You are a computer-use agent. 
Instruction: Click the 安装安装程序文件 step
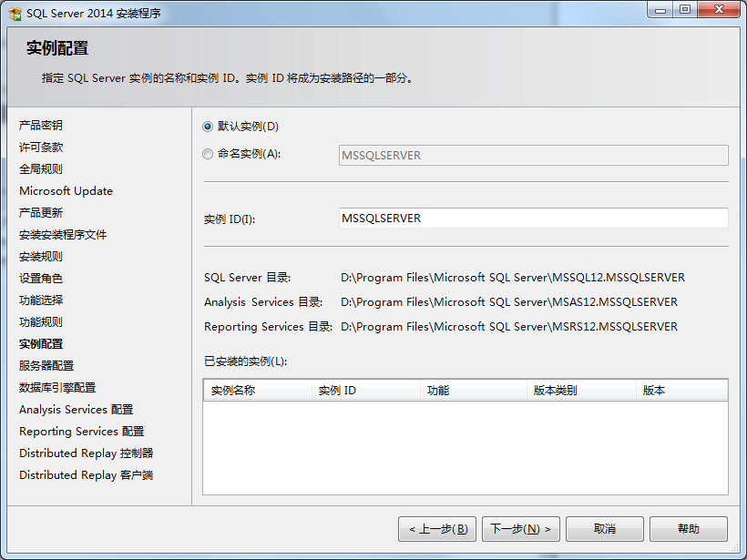63,235
